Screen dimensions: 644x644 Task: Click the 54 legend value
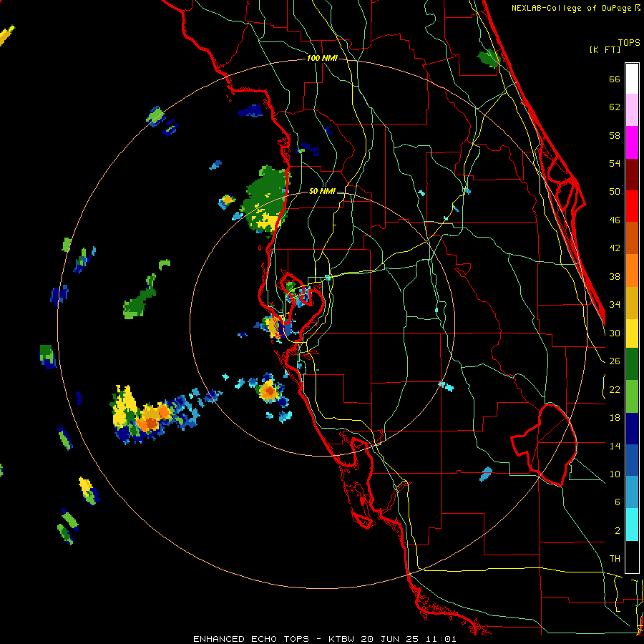tap(615, 164)
